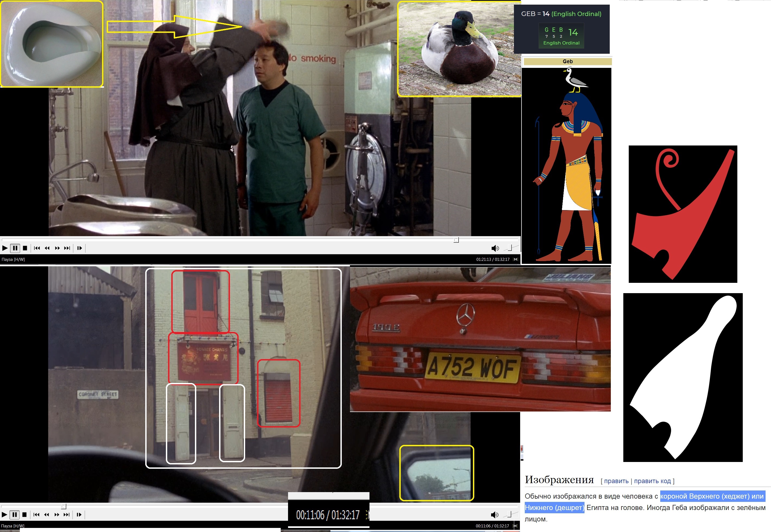Image resolution: width=771 pixels, height=532 pixels.
Task: Click the red Mercedes car image
Action: [x=480, y=339]
